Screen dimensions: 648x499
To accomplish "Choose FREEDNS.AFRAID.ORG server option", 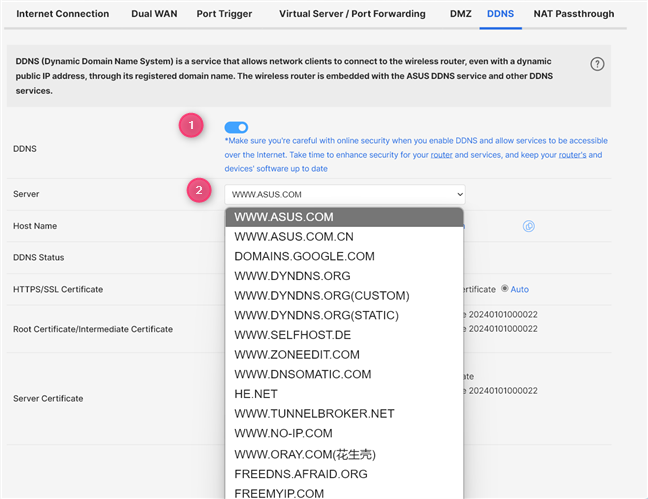I will click(x=344, y=474).
